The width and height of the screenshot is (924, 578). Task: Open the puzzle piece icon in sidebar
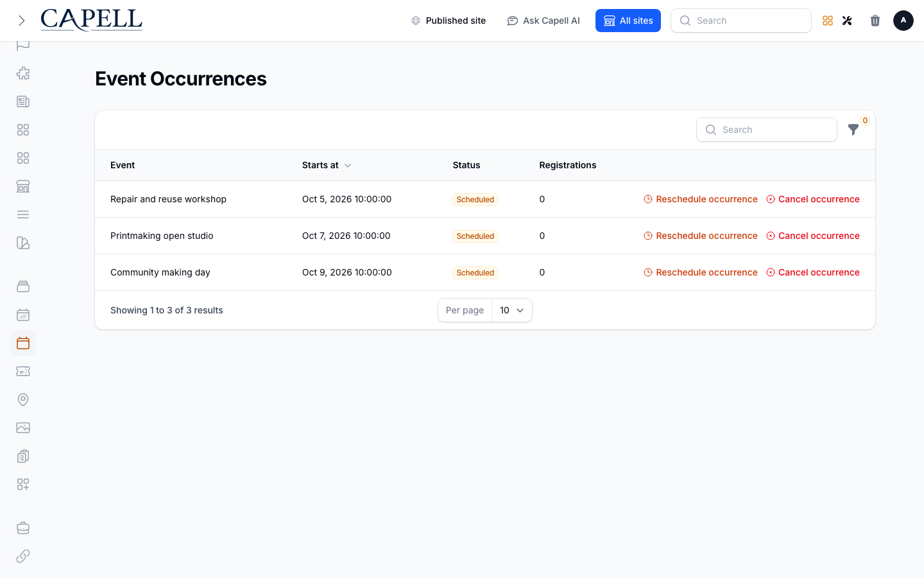click(x=23, y=73)
